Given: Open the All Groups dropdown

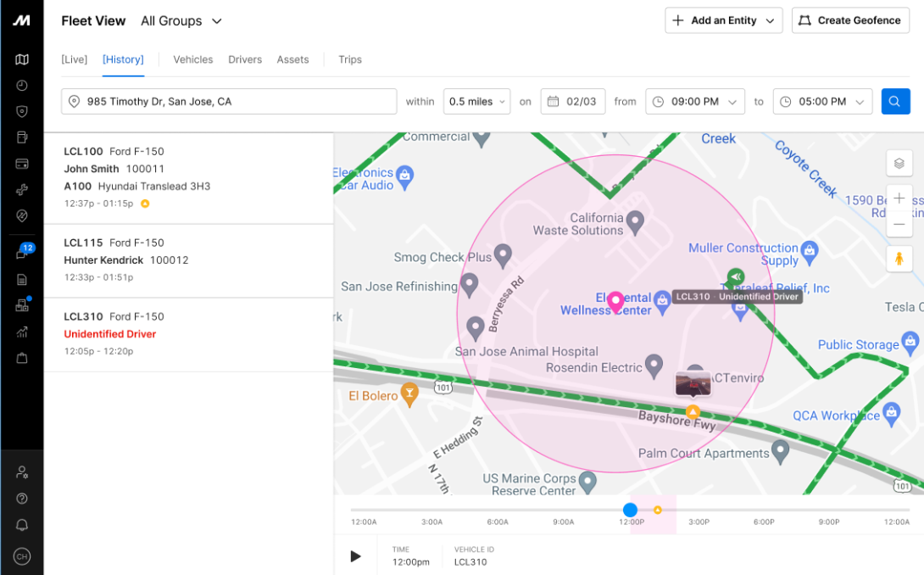Looking at the screenshot, I should click(181, 20).
